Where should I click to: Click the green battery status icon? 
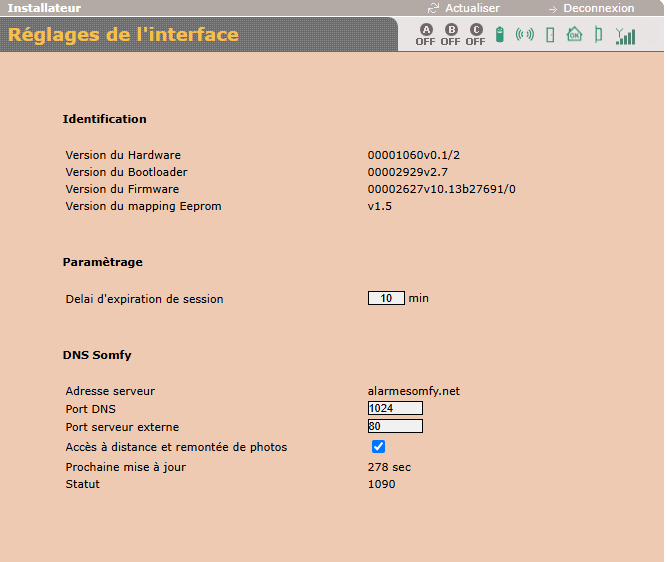tap(500, 35)
